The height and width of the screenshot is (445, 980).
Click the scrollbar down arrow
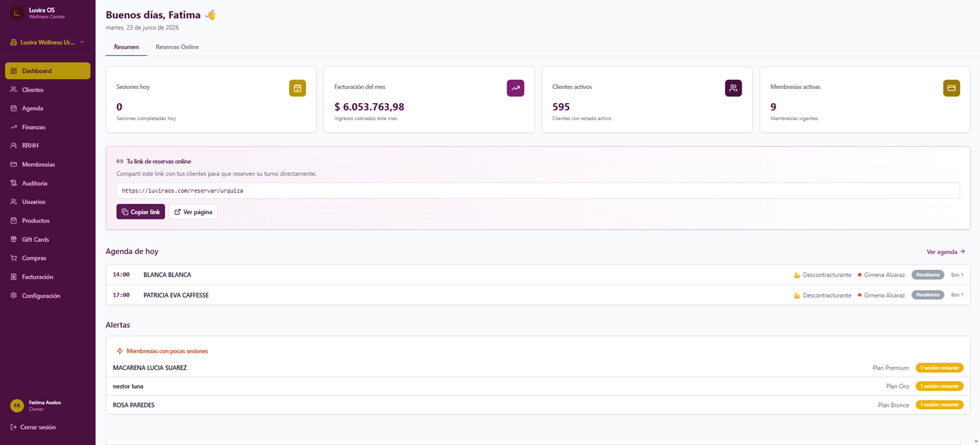point(975,440)
